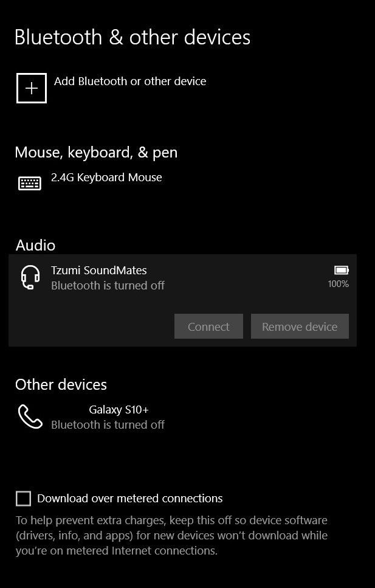
Task: Select the Galaxy S10+ device name
Action: click(119, 410)
